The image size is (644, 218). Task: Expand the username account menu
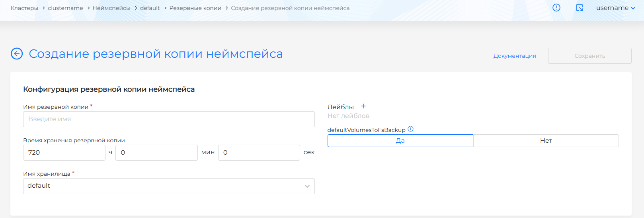(615, 8)
